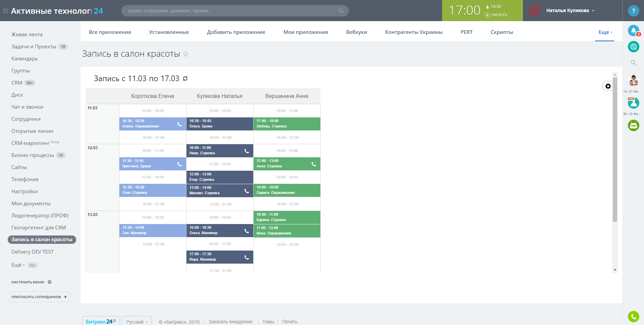Open the Русский language selector
644x325 pixels.
(137, 322)
